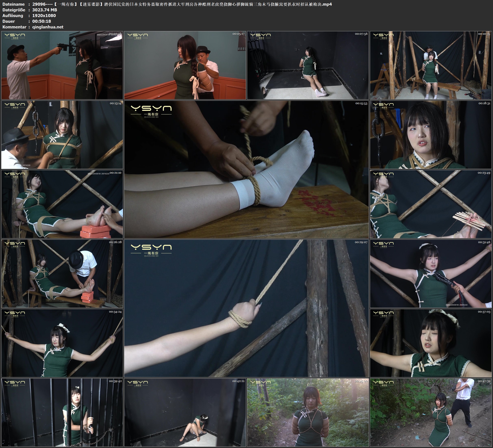Select the frame stamped 00:31:46

(430, 273)
